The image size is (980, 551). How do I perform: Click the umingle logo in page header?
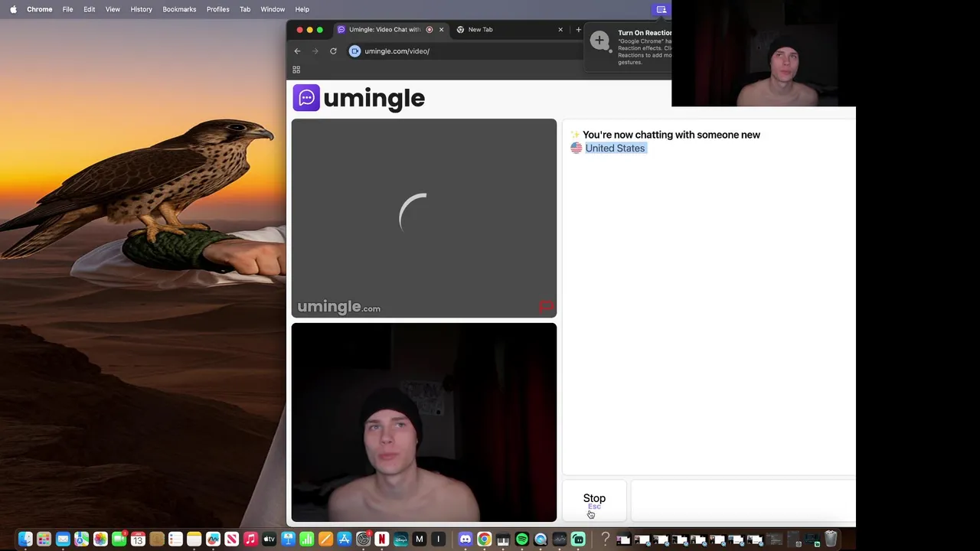pyautogui.click(x=358, y=98)
